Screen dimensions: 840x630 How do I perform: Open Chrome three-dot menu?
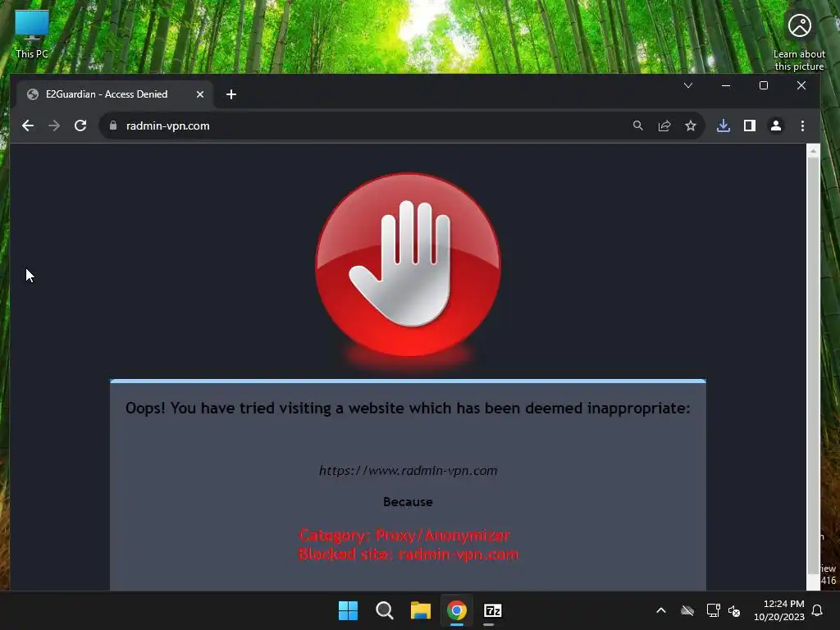(x=802, y=126)
